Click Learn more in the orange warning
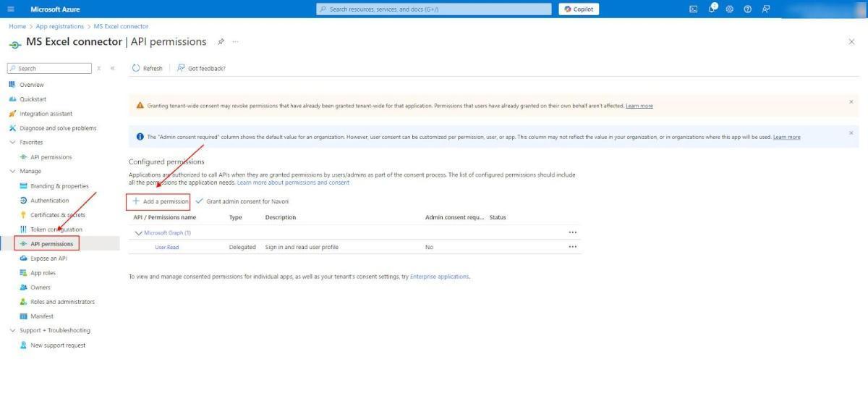 tap(639, 106)
